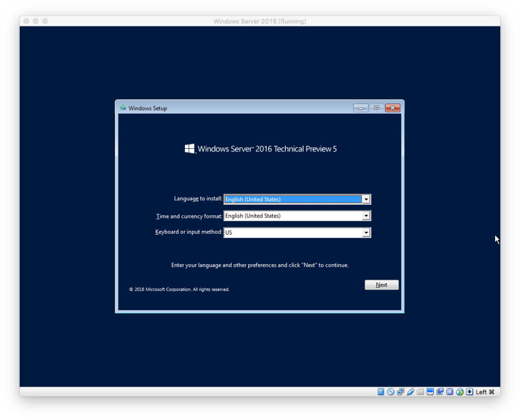Click the 'Enter your language and other preferences' instruction text
This screenshot has width=520, height=420.
point(259,265)
